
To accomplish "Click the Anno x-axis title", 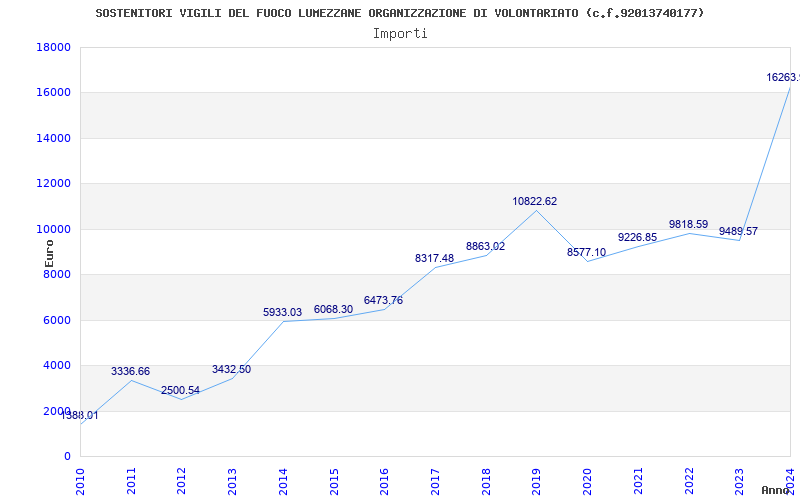I will point(776,490).
